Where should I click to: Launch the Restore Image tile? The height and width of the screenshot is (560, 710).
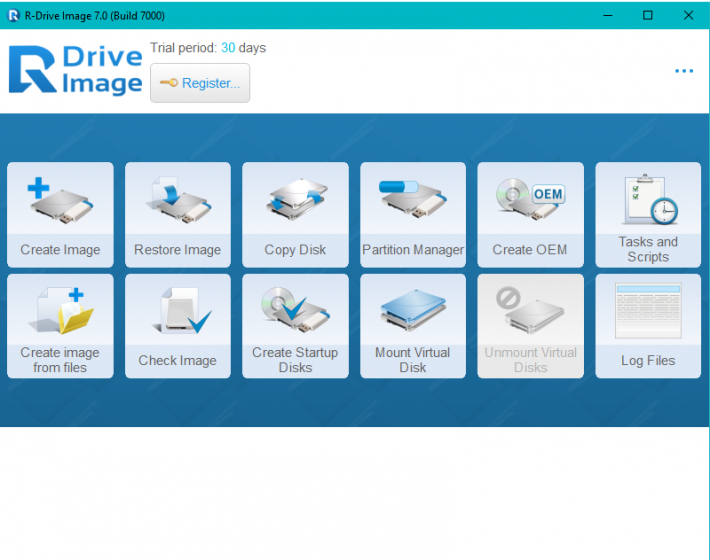tap(178, 215)
